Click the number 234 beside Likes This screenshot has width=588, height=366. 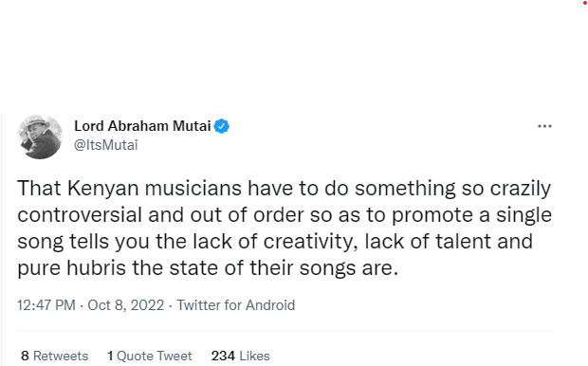click(x=223, y=356)
